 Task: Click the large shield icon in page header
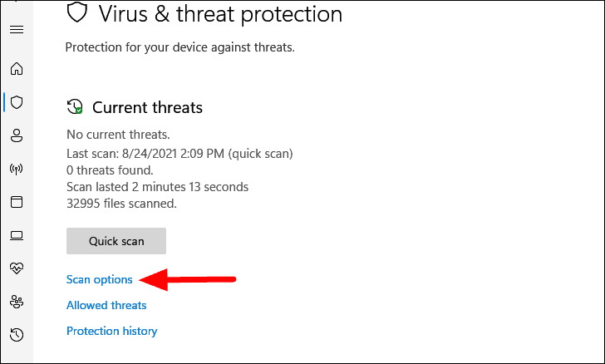coord(76,13)
